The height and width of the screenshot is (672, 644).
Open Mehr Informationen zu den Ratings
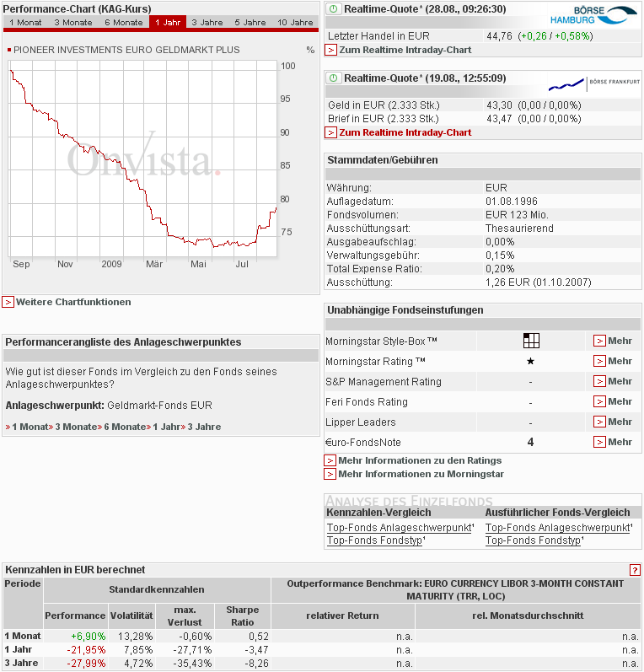pyautogui.click(x=420, y=460)
